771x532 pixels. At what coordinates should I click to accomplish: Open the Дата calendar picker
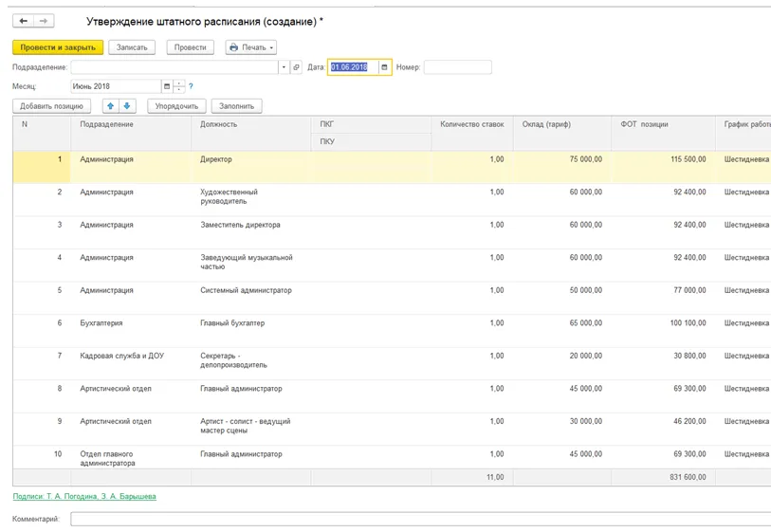[384, 67]
